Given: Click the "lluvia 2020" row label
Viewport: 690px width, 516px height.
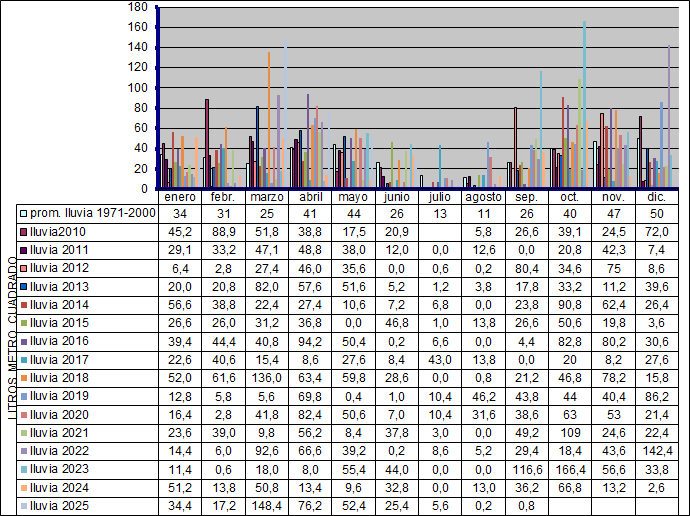Looking at the screenshot, I should click(63, 414).
